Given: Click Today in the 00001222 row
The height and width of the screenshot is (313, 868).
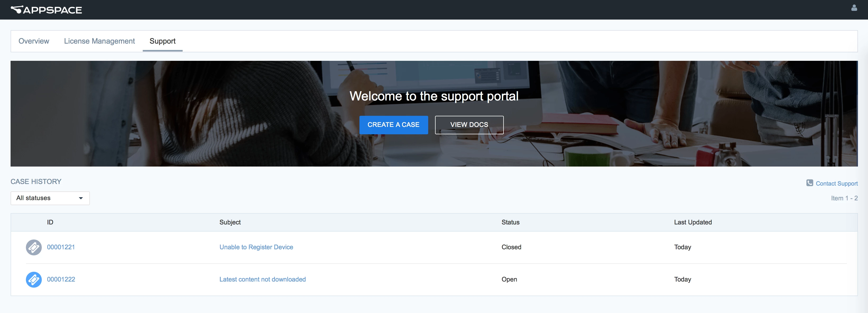Looking at the screenshot, I should (x=682, y=279).
